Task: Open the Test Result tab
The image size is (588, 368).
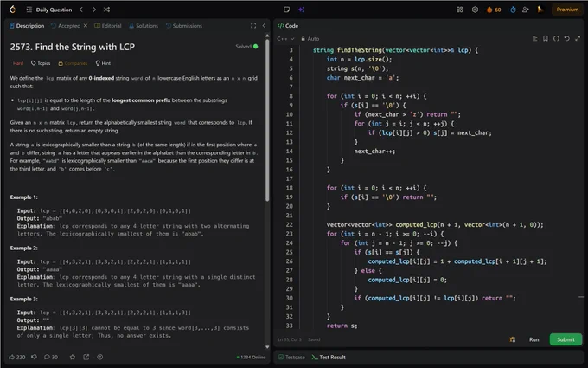Action: tap(329, 357)
